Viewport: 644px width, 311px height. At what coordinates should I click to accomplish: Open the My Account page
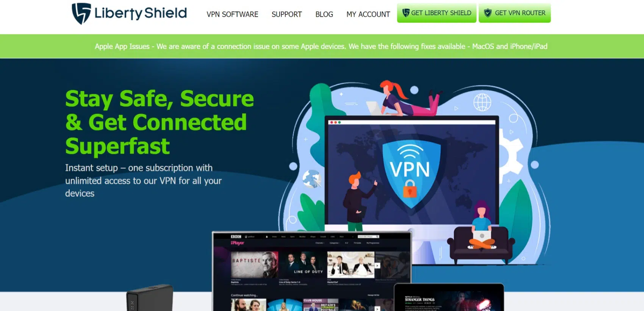pos(368,14)
